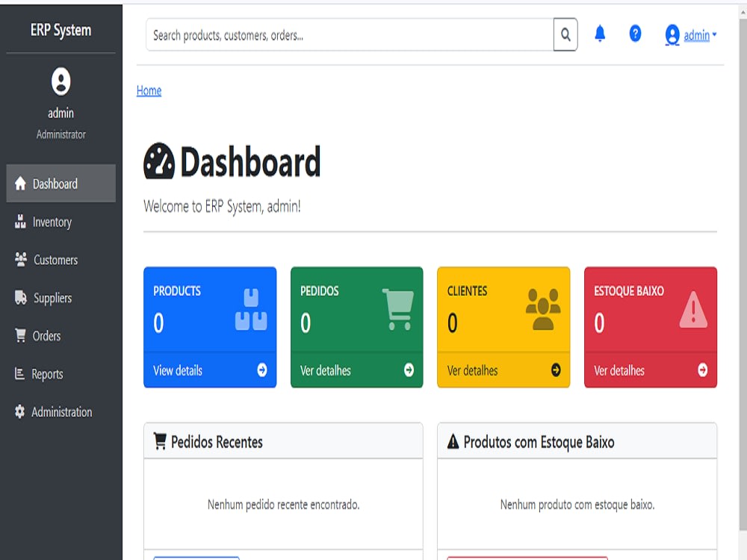Click the Reports chart icon in sidebar
This screenshot has width=747, height=560.
pyautogui.click(x=19, y=374)
